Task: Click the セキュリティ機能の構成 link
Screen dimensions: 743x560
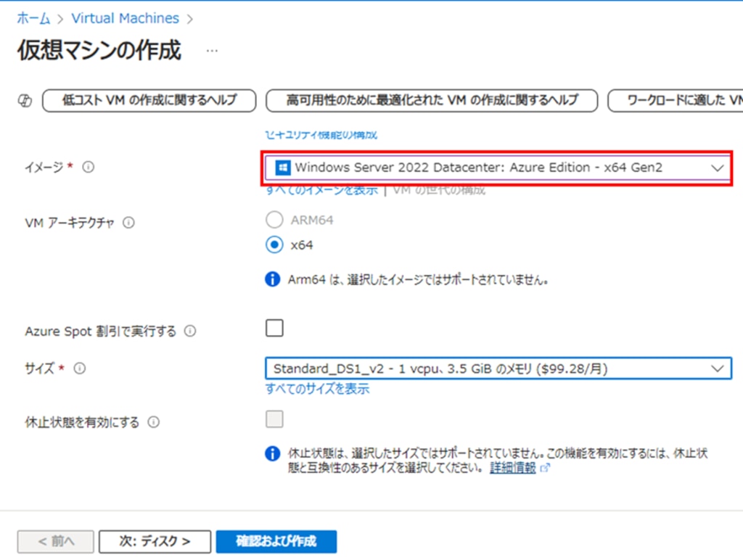Action: click(x=321, y=135)
